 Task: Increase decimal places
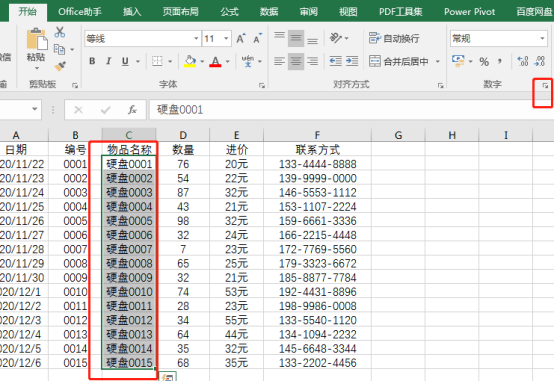coord(523,61)
